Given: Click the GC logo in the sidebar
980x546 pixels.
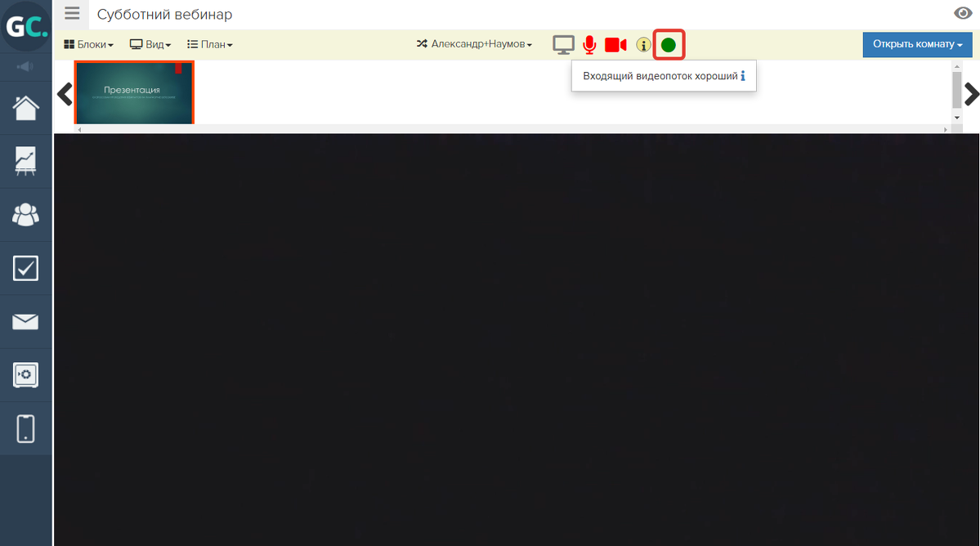Looking at the screenshot, I should point(26,27).
